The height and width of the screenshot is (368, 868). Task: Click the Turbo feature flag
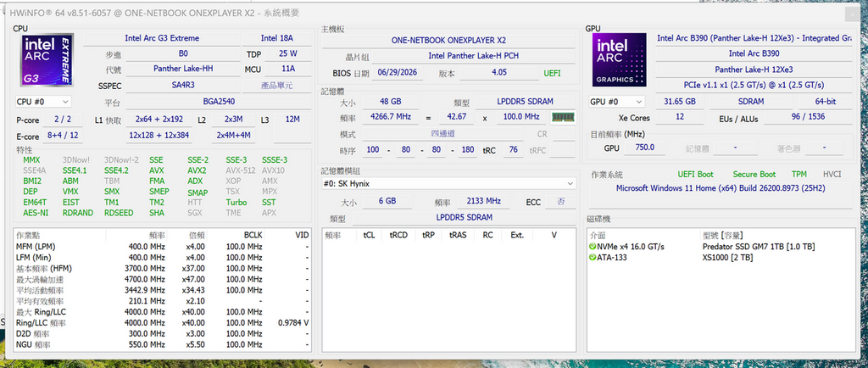coord(236,202)
